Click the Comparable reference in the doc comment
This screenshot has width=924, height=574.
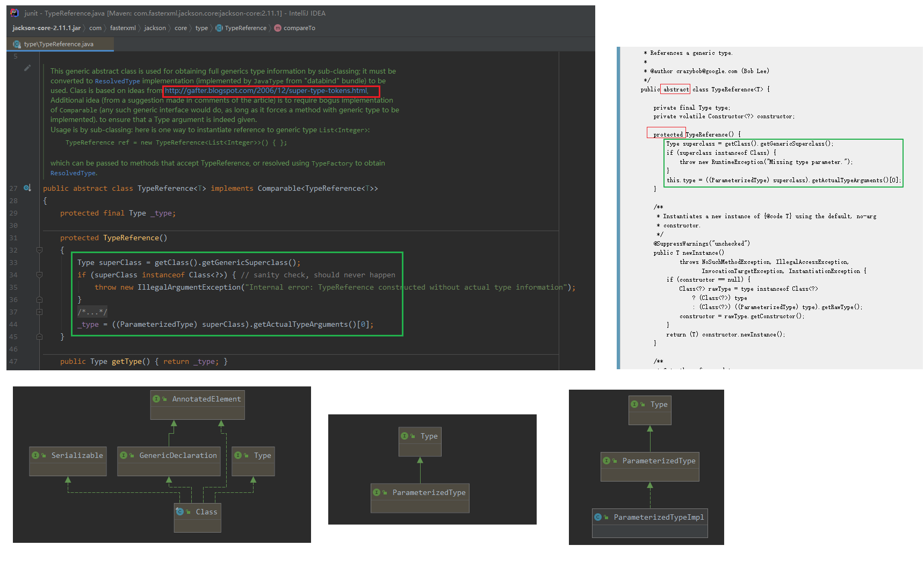pos(78,110)
